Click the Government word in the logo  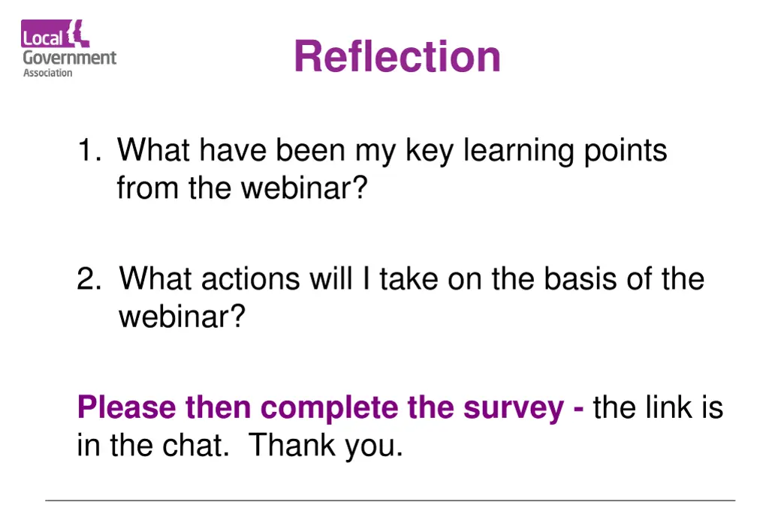tap(70, 58)
